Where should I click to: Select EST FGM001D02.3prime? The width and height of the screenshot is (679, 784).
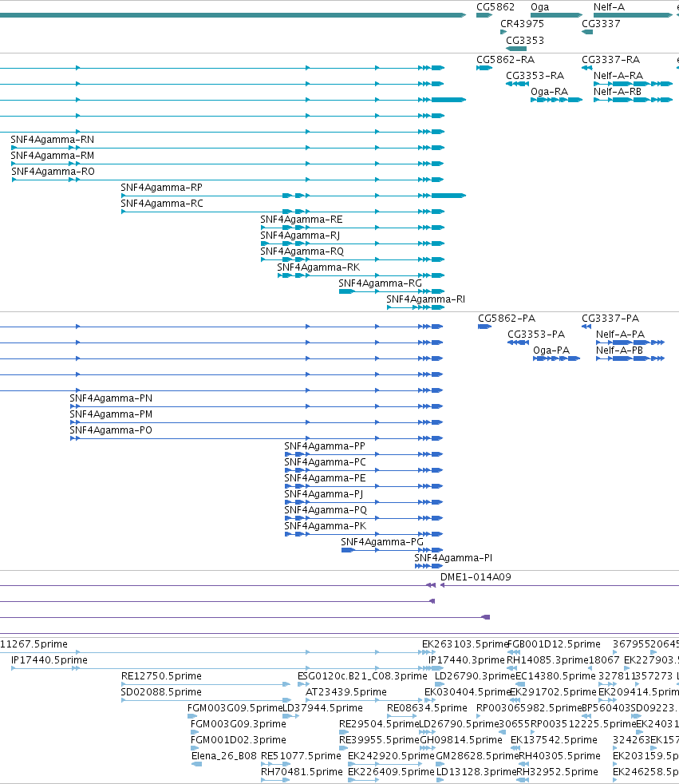pyautogui.click(x=239, y=741)
